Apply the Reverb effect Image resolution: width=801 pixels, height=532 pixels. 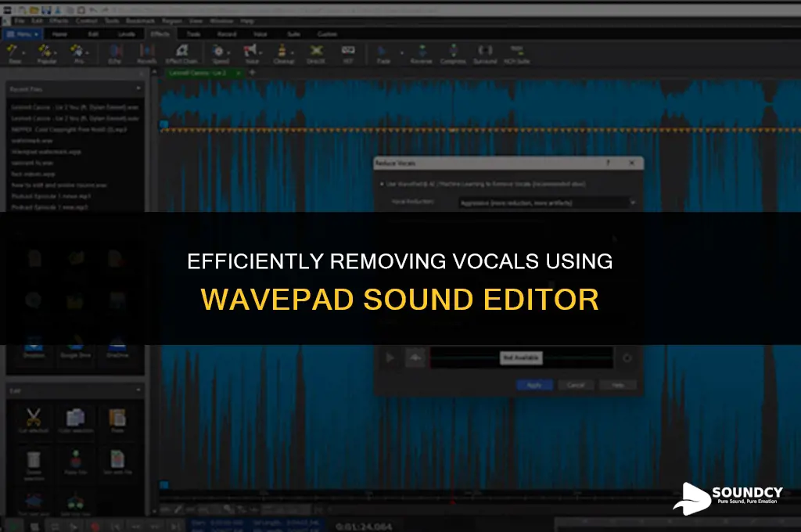(146, 54)
